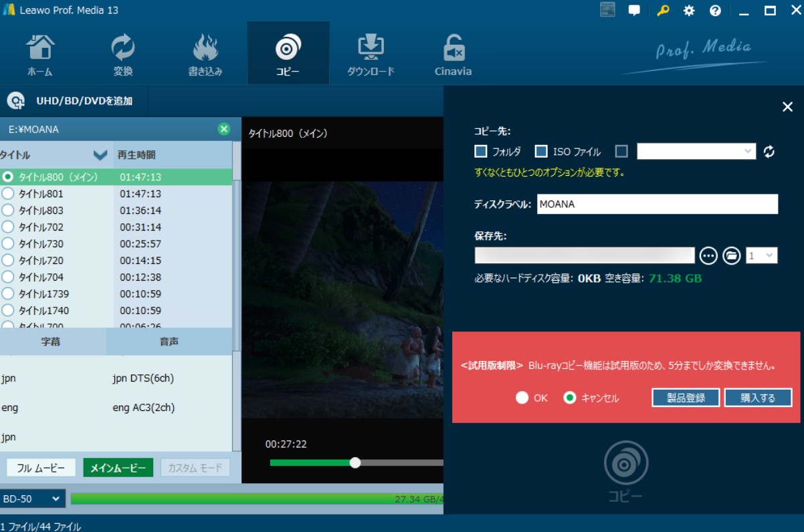Screen dimensions: 804x532
Task: Open the 書き込み burn module
Action: [205, 54]
